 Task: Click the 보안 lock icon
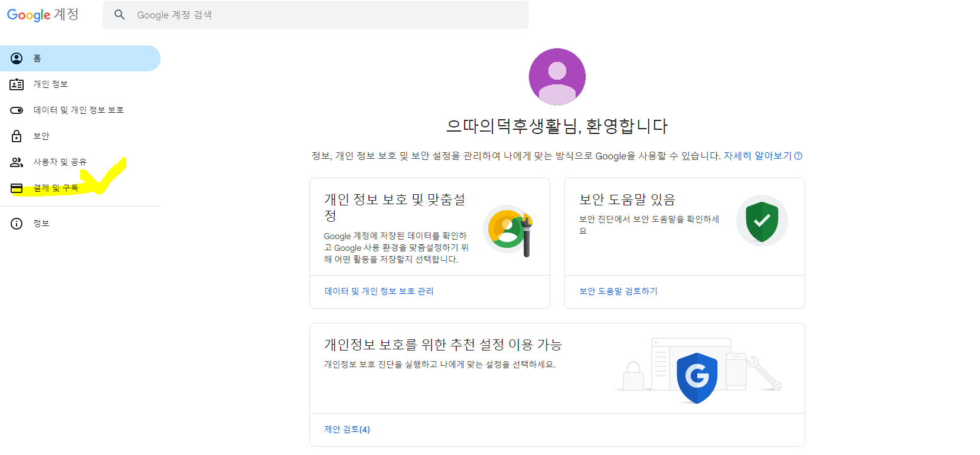17,136
